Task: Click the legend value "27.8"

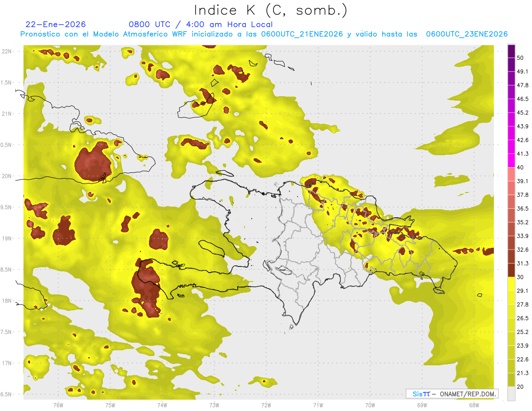Action: tap(523, 305)
